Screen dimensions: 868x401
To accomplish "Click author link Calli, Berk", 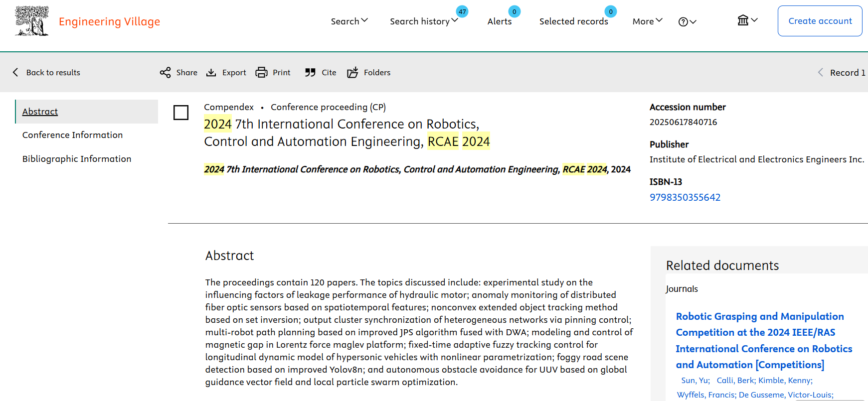I will pos(736,381).
